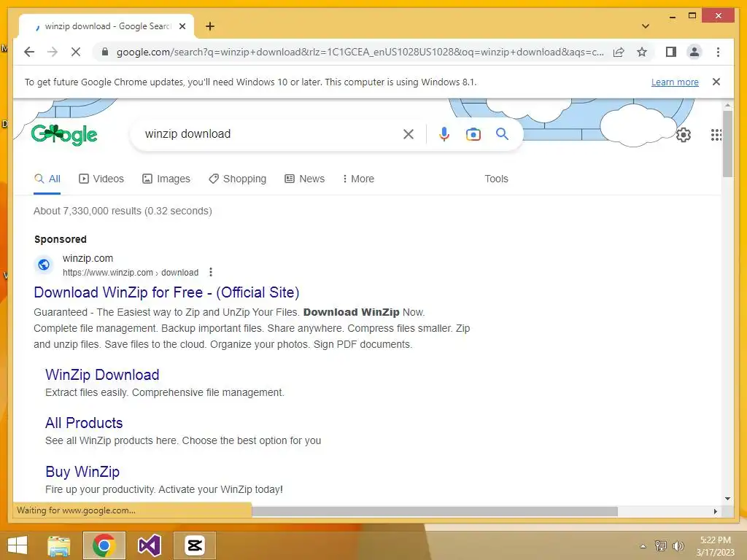Viewport: 747px width, 560px height.
Task: Open the WinZip Download sitelink
Action: click(x=102, y=375)
